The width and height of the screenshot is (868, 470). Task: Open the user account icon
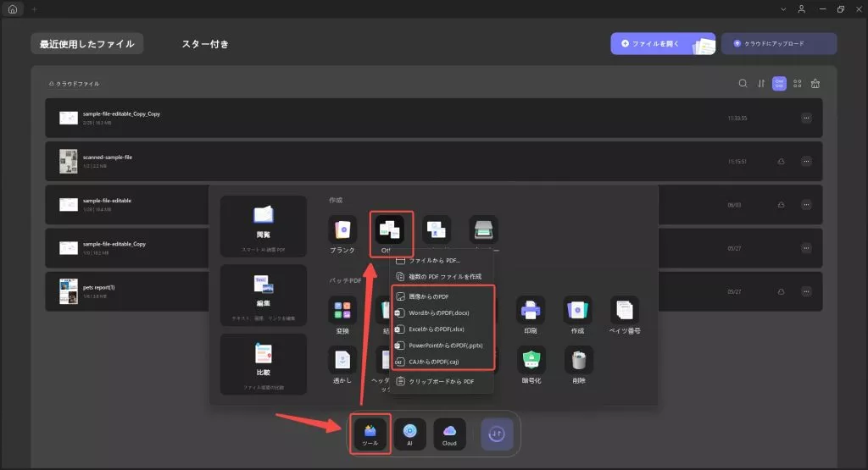click(x=801, y=8)
